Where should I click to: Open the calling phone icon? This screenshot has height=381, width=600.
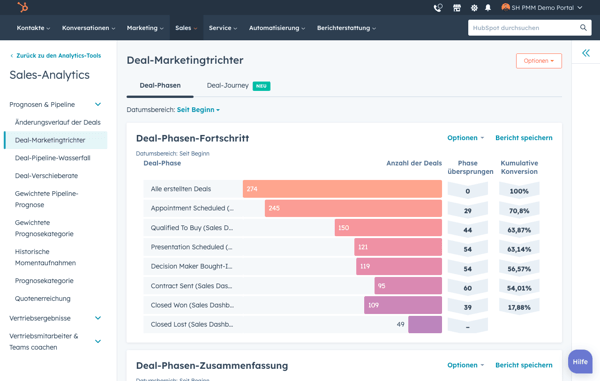[x=438, y=8]
